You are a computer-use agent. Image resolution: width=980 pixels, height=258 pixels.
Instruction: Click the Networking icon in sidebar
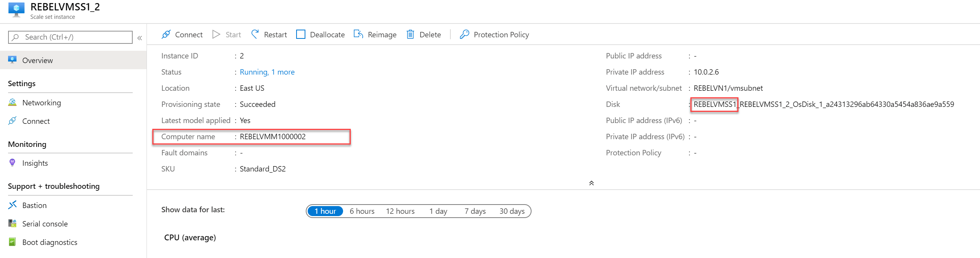(x=12, y=102)
